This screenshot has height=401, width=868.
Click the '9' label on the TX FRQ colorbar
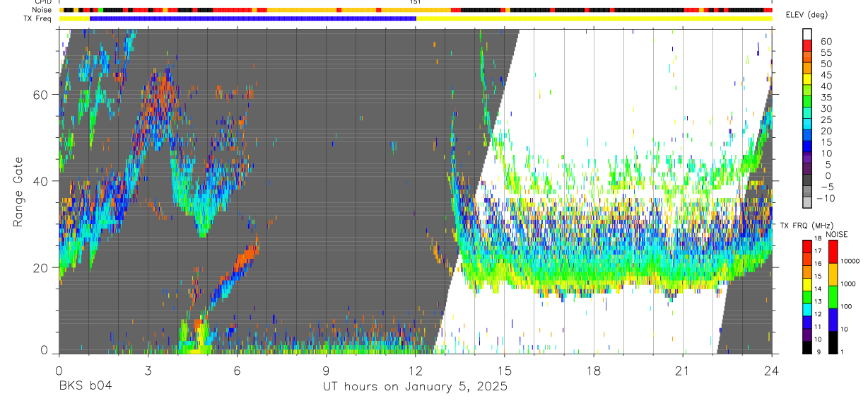point(819,352)
